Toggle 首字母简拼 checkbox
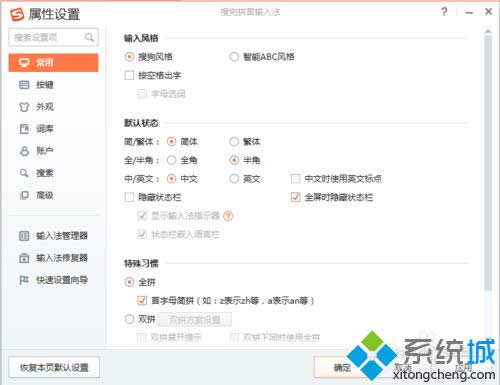500x385 pixels. pyautogui.click(x=142, y=301)
